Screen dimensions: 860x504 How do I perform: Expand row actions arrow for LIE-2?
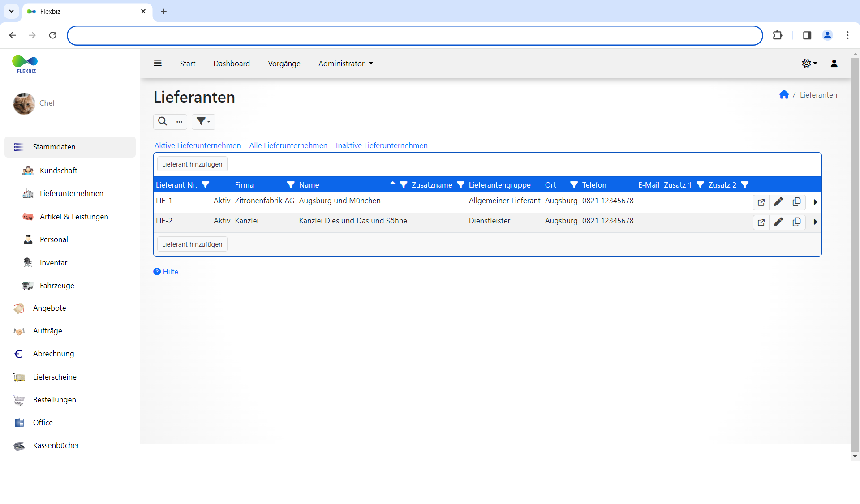click(x=815, y=222)
